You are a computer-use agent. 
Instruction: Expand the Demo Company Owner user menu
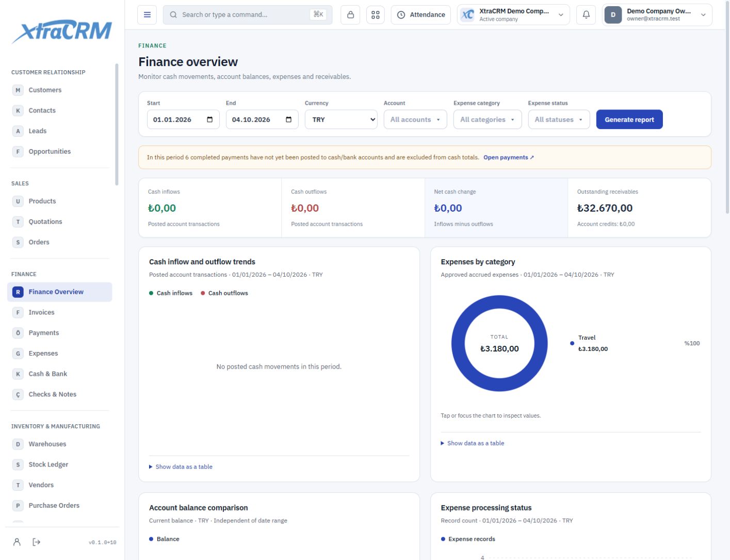[657, 15]
